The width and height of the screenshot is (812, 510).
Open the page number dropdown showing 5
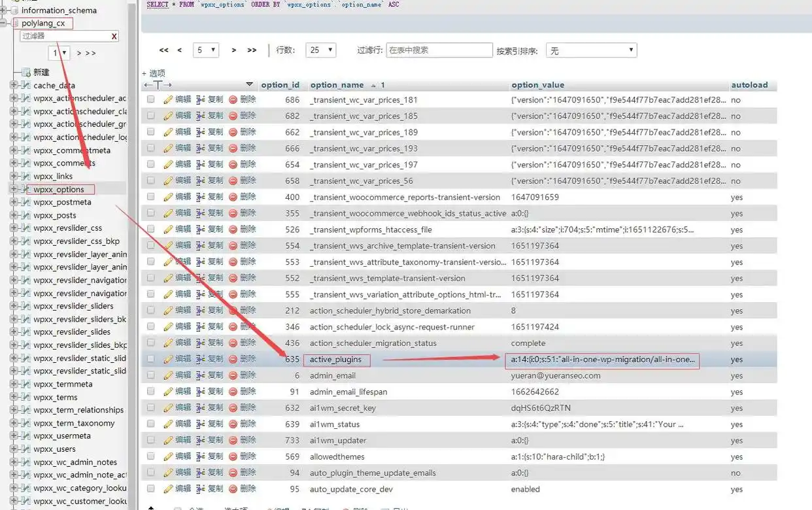206,50
